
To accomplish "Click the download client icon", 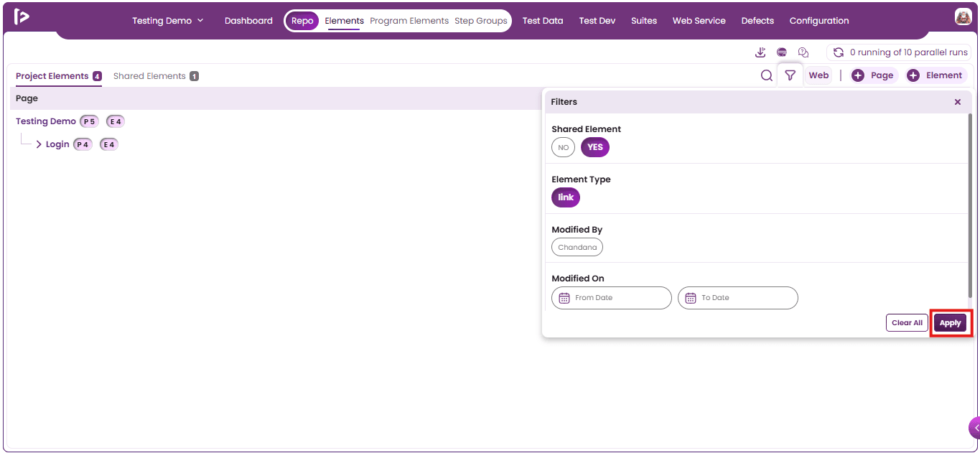I will tap(761, 52).
